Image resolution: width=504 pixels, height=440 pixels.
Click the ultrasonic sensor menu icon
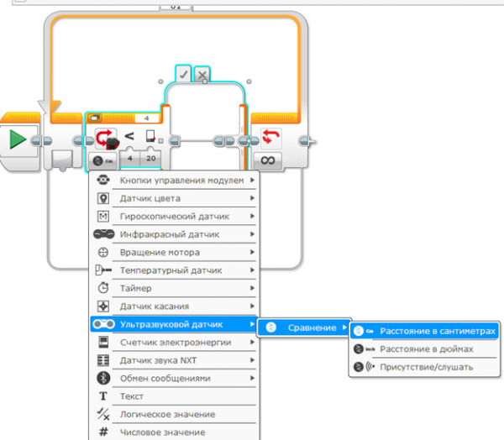[x=103, y=324]
